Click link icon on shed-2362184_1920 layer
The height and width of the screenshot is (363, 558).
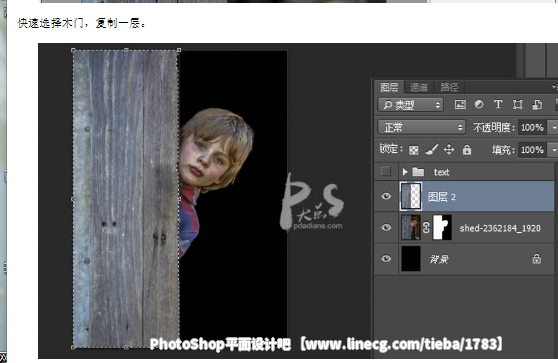pos(426,227)
